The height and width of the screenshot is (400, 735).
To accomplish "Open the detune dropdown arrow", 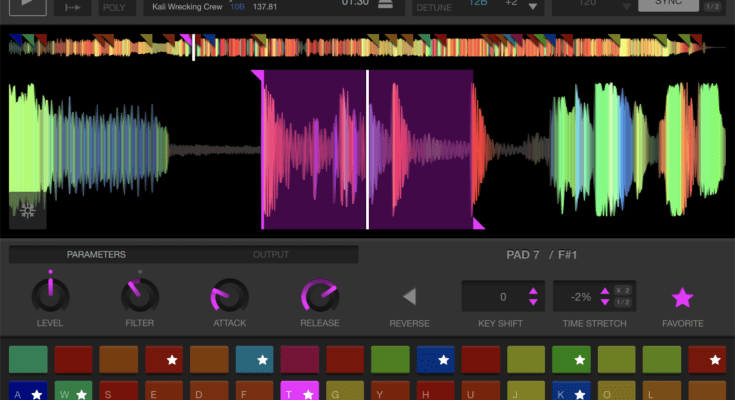I will pos(532,7).
